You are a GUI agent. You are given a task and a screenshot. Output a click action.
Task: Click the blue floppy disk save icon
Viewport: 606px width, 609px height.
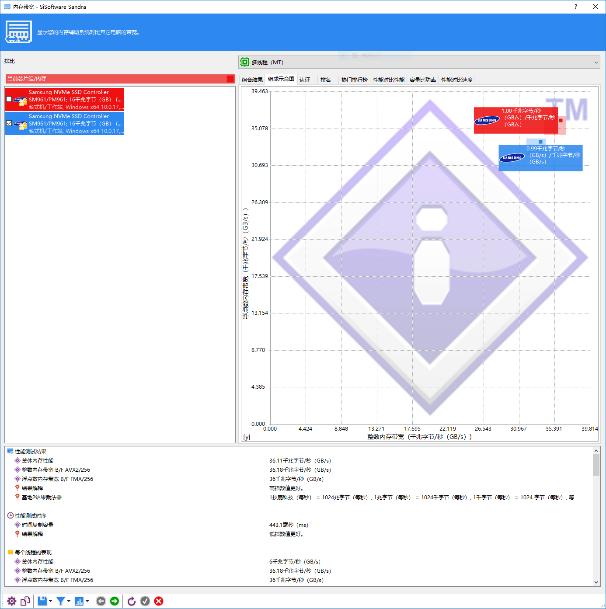[x=42, y=601]
